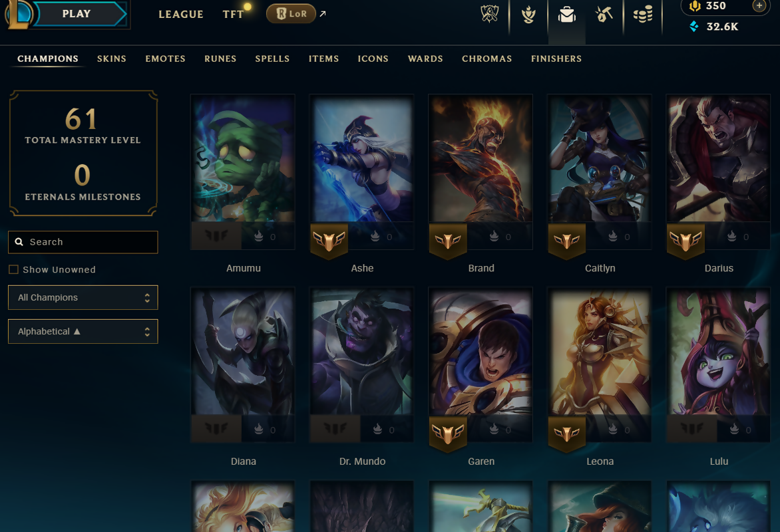Open the All Champions filter dropdown

point(83,297)
